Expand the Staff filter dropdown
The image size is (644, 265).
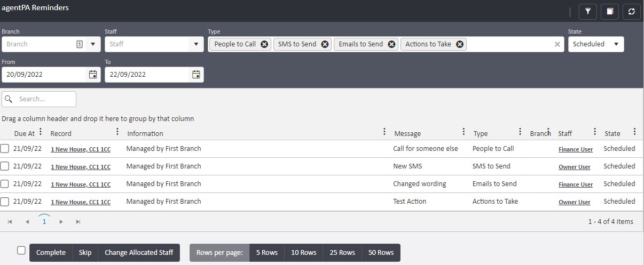click(196, 44)
